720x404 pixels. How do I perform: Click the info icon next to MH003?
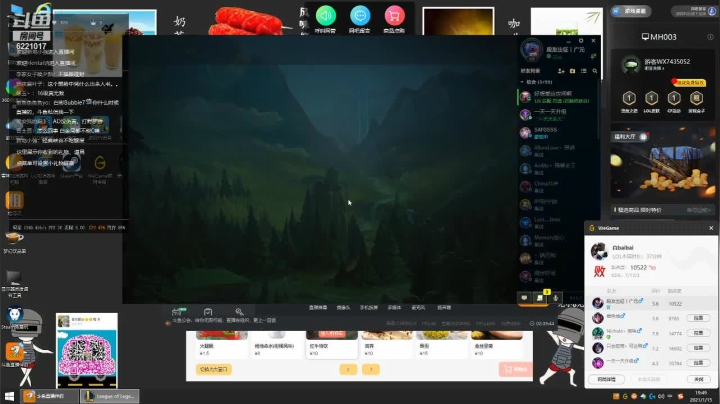point(710,37)
